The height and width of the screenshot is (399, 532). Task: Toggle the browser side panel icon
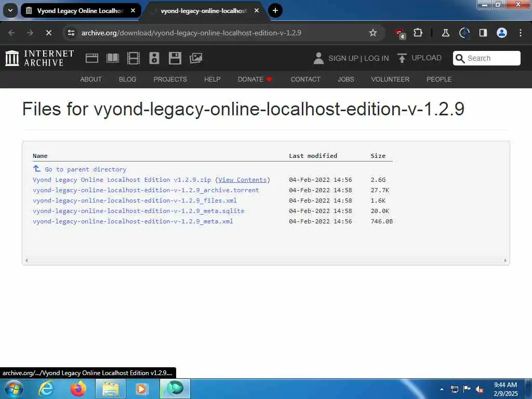click(x=483, y=33)
